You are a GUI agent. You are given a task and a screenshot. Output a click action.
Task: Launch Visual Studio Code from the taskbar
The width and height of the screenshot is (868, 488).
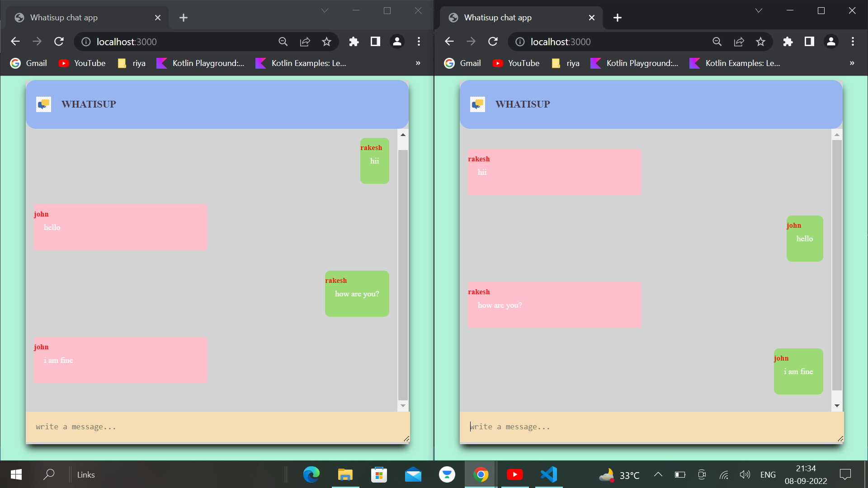(548, 474)
